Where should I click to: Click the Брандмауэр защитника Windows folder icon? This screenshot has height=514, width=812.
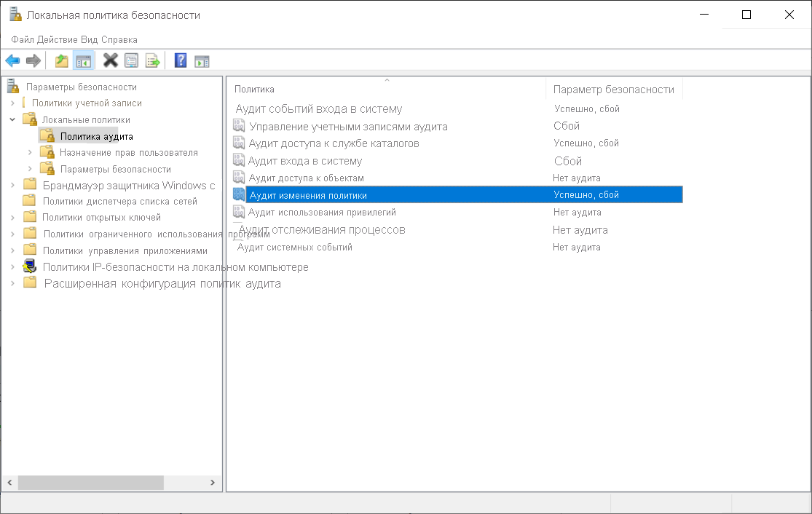pyautogui.click(x=30, y=184)
